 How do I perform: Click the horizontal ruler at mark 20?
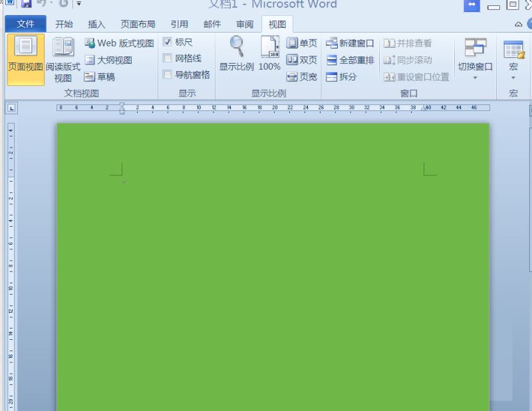point(275,108)
